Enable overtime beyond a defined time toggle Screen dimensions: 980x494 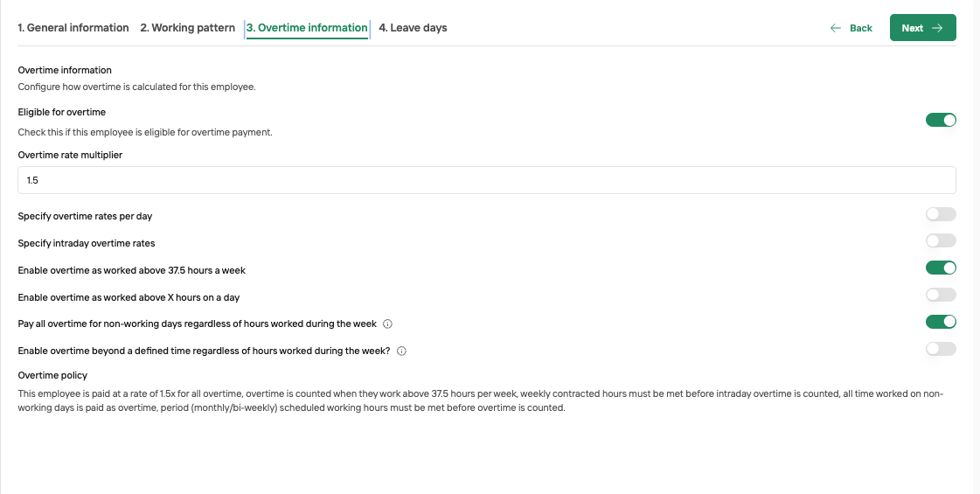941,348
